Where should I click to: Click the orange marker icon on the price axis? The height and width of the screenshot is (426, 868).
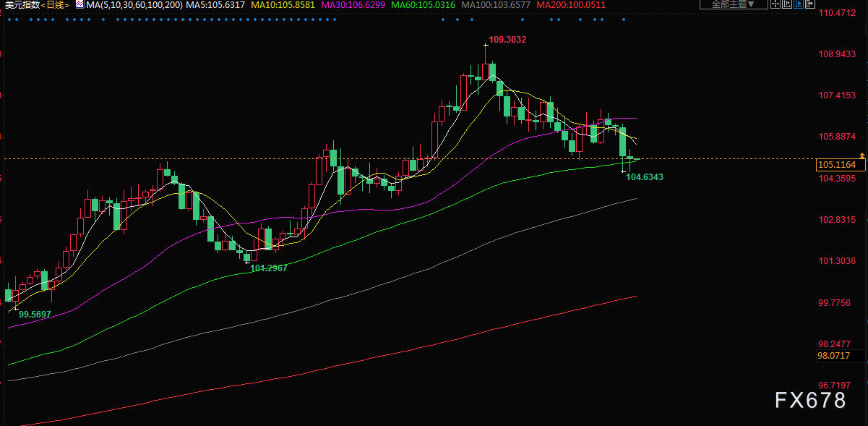pyautogui.click(x=861, y=156)
